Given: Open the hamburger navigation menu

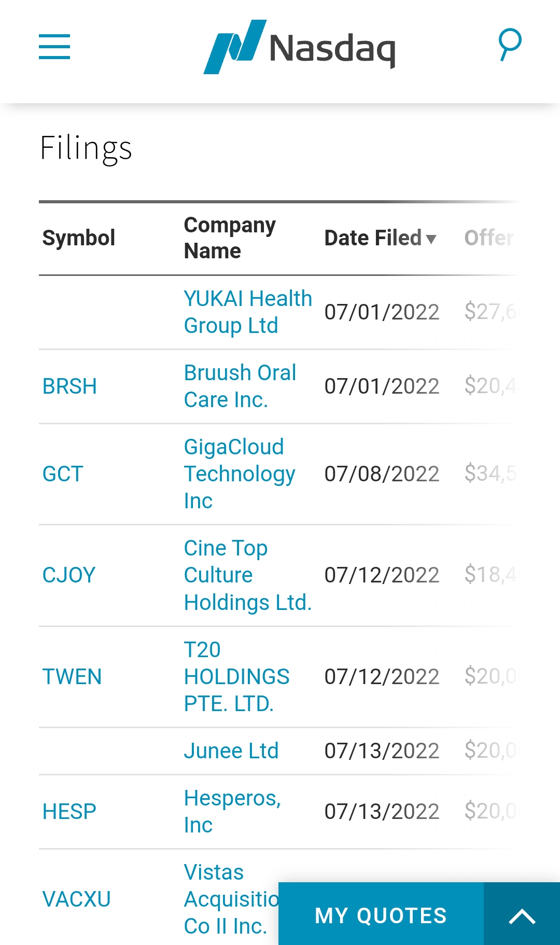Looking at the screenshot, I should tap(54, 47).
